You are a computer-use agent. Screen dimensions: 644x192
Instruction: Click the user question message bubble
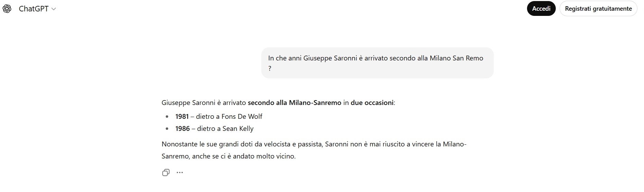click(377, 63)
